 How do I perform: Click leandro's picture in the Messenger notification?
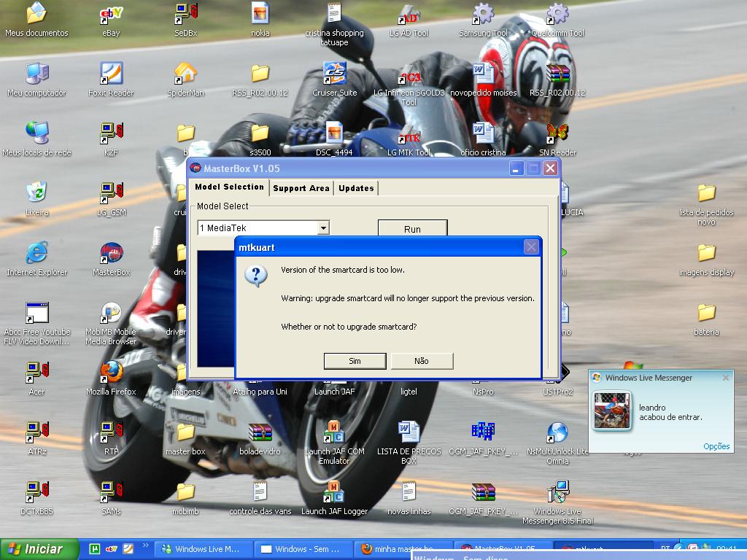click(612, 411)
